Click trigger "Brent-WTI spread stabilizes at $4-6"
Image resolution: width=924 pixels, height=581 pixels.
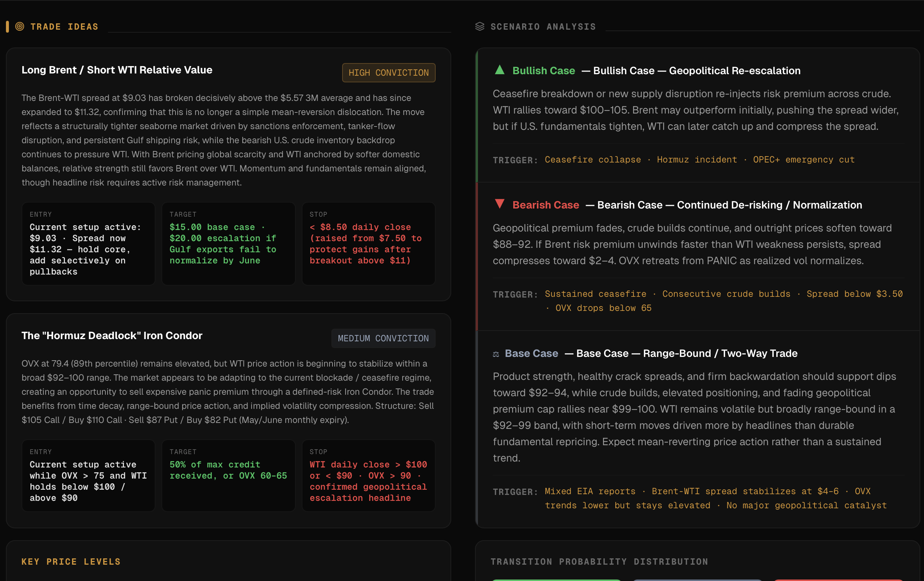pos(745,491)
